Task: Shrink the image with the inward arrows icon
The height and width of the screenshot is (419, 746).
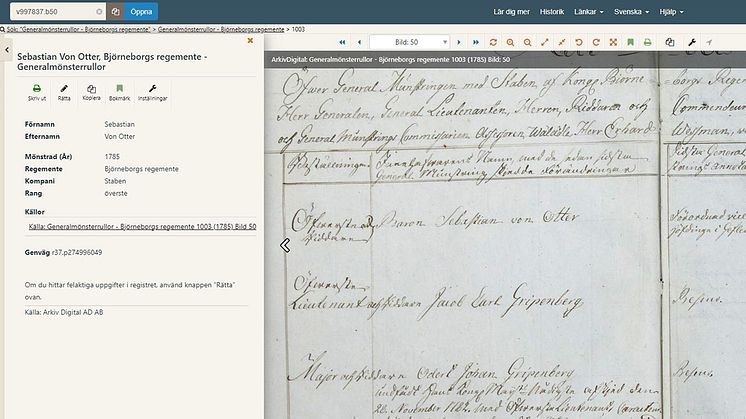Action: 562,42
